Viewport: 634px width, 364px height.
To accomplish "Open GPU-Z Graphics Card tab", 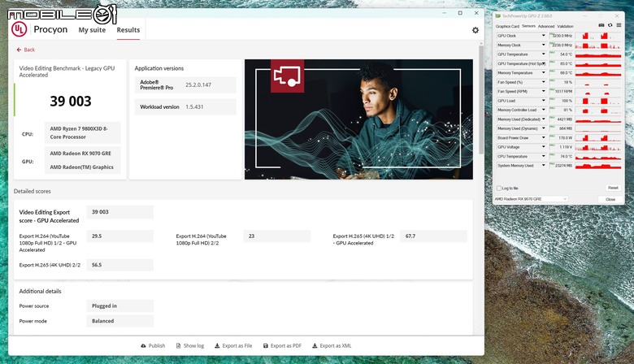I will (507, 26).
